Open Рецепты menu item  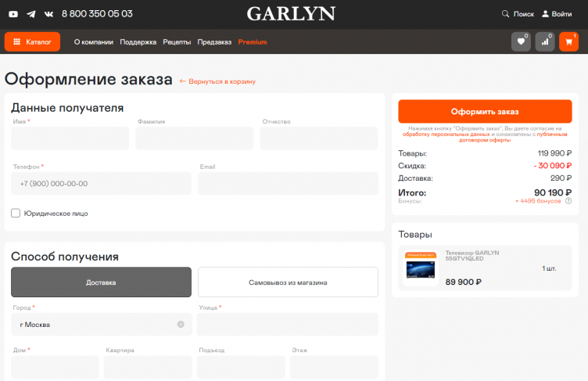pos(177,42)
